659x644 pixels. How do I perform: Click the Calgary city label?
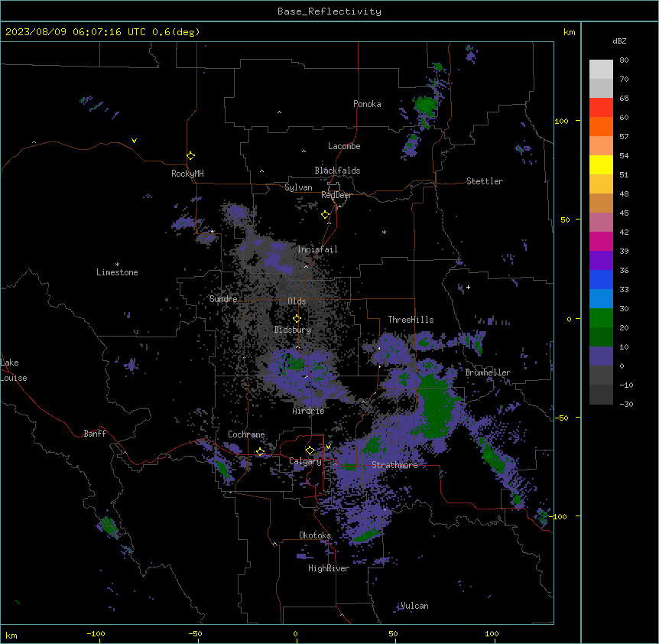coord(306,461)
